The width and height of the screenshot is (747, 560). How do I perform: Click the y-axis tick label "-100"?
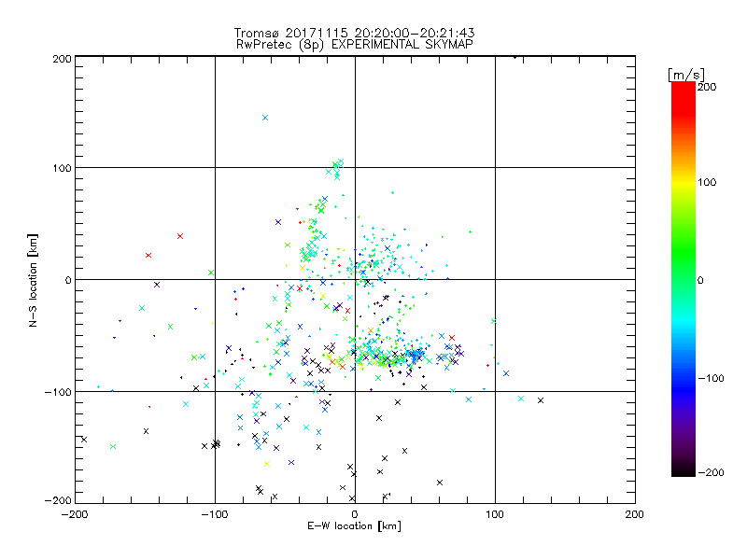point(58,392)
